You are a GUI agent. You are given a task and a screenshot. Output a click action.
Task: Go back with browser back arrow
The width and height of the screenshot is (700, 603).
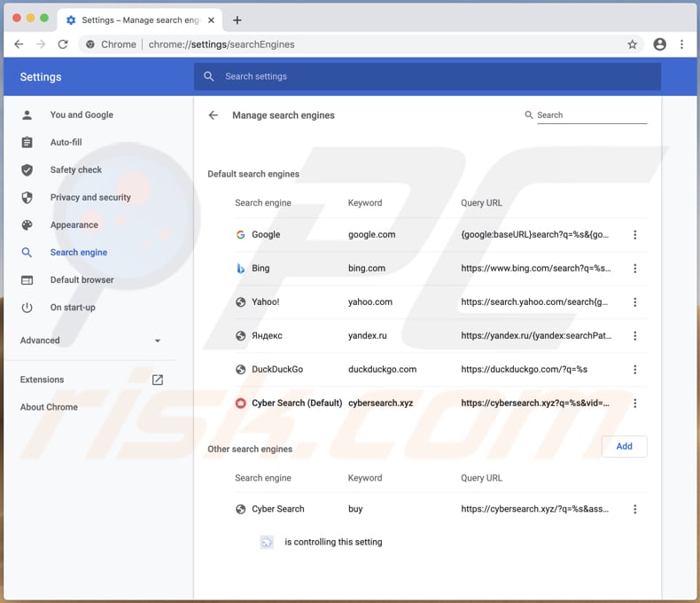[x=19, y=44]
